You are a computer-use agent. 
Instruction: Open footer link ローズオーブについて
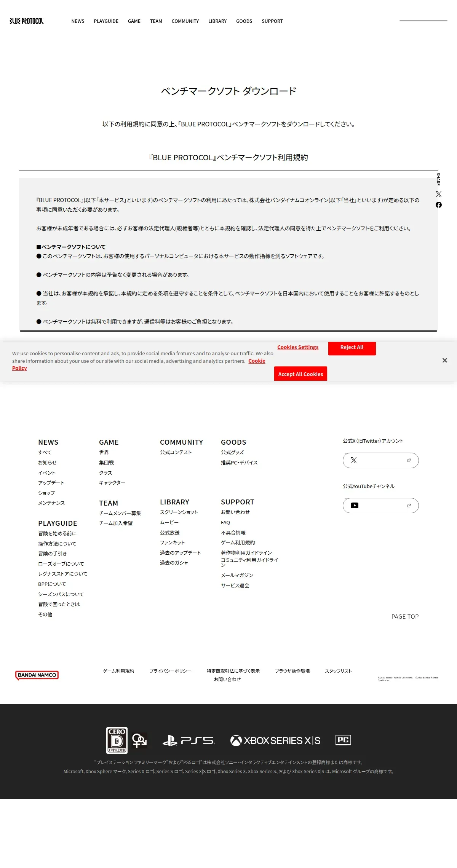[61, 564]
